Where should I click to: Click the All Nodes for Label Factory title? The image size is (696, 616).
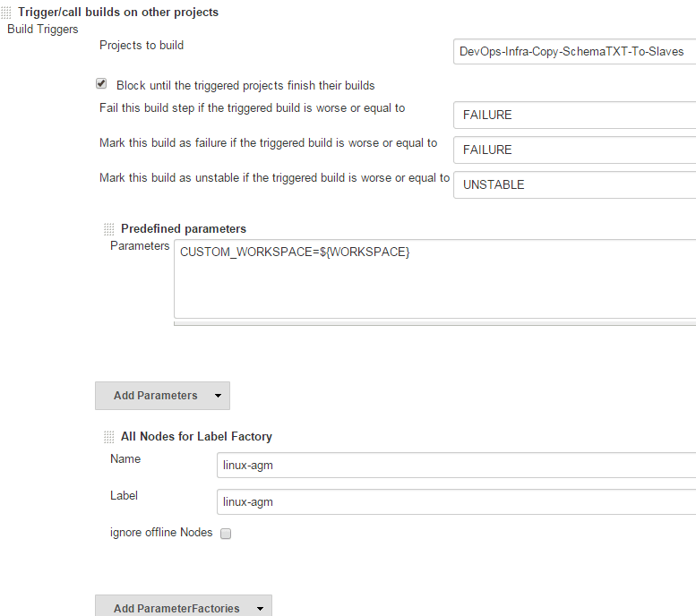[196, 437]
